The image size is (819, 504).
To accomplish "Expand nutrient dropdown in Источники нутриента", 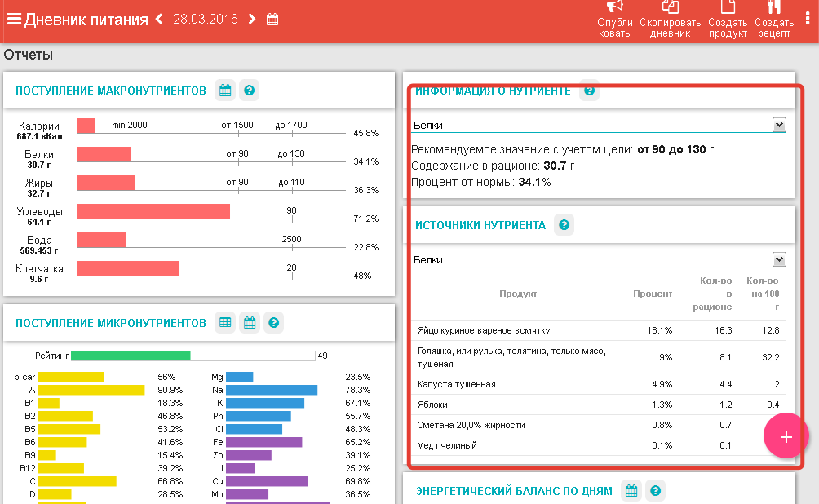I will tap(778, 259).
